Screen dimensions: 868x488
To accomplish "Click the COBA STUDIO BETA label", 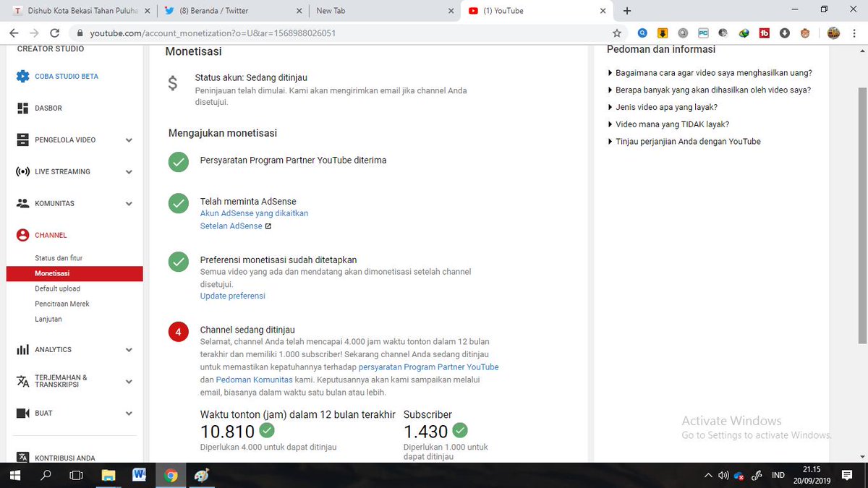I will tap(67, 76).
